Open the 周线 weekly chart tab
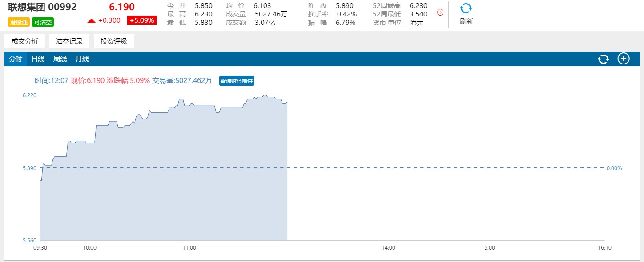644x262 pixels. tap(60, 59)
